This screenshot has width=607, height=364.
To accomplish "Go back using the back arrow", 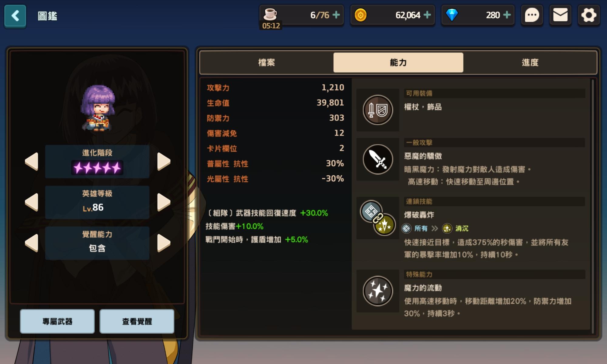I will [15, 16].
